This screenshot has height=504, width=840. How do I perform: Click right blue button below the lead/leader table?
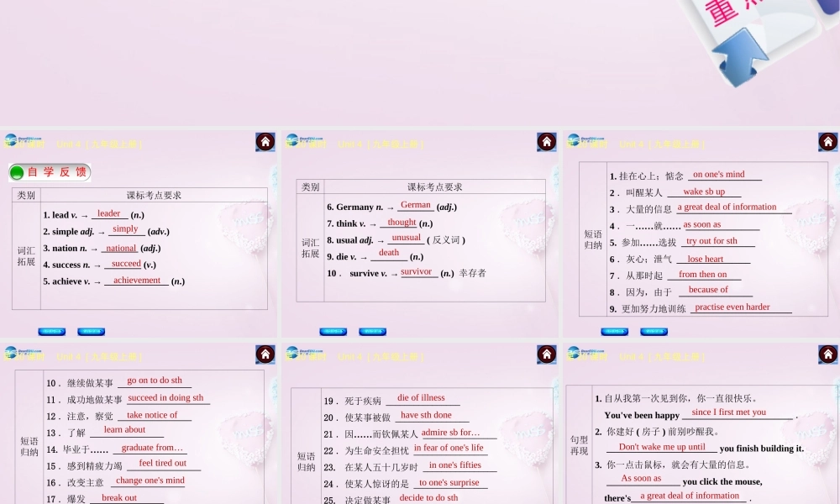[91, 332]
